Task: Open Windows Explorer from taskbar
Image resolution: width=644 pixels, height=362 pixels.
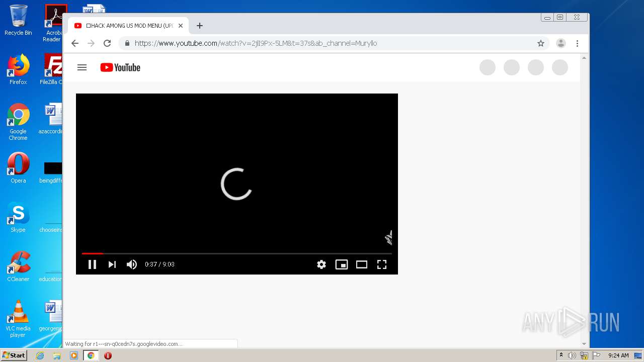Action: pos(57,355)
